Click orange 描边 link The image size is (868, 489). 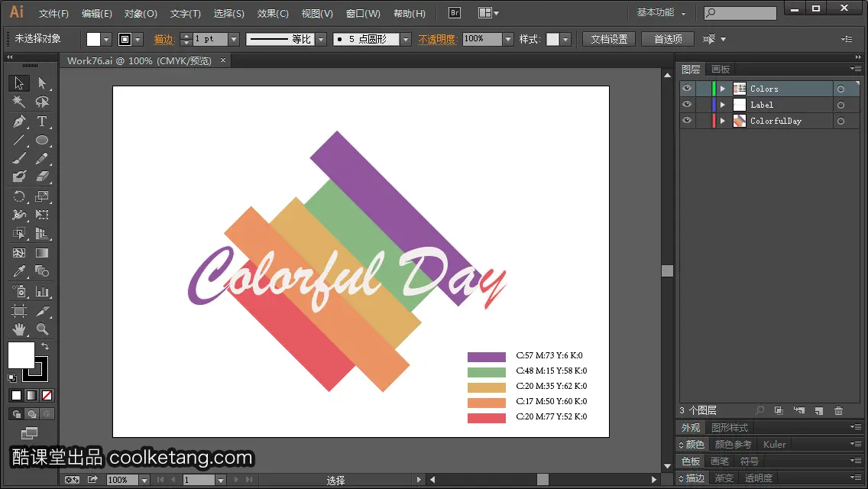164,39
